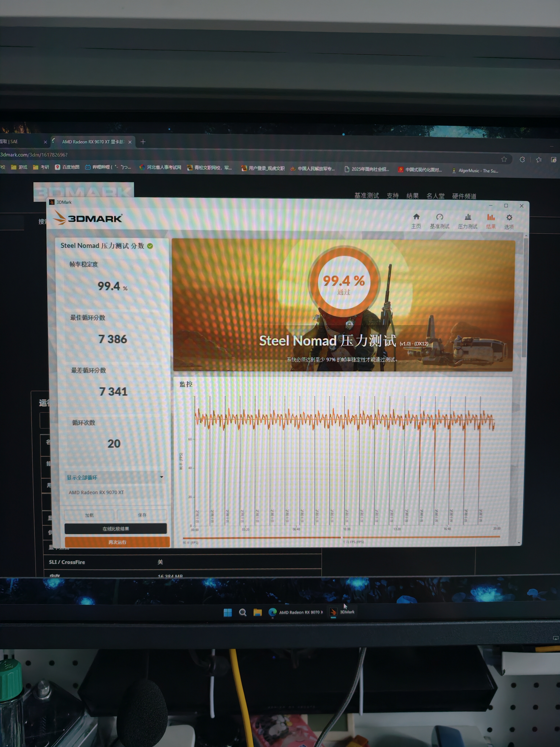
Task: Open File Explorer from the taskbar
Action: tap(258, 612)
